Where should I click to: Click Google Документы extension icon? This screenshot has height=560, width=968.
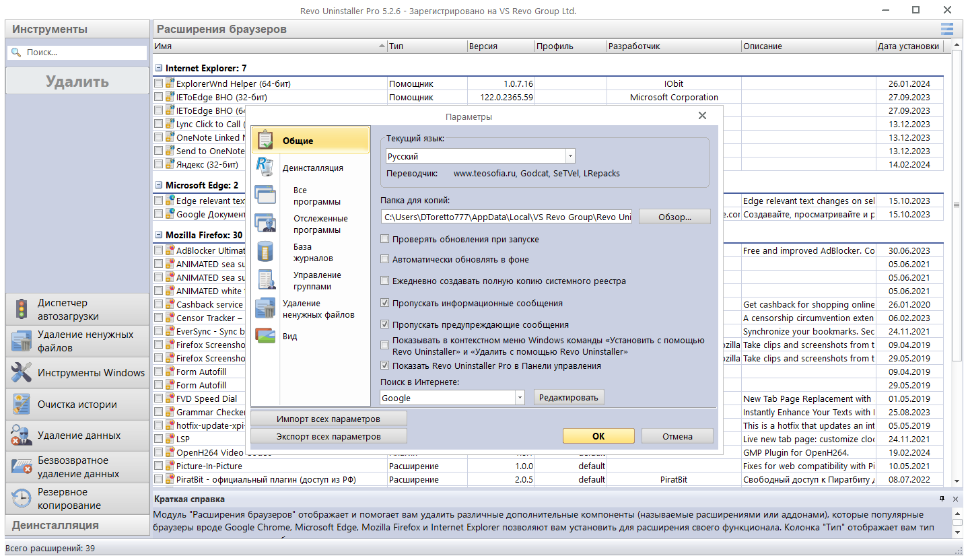[x=170, y=214]
